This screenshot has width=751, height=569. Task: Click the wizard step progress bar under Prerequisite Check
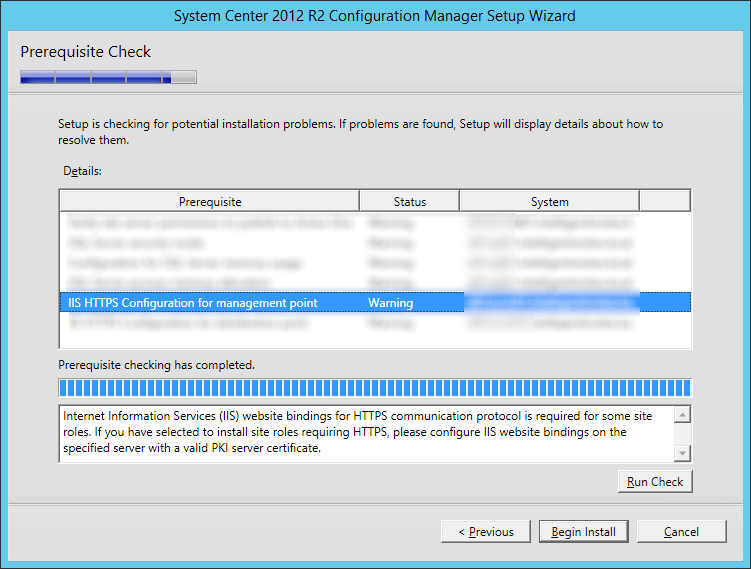108,77
